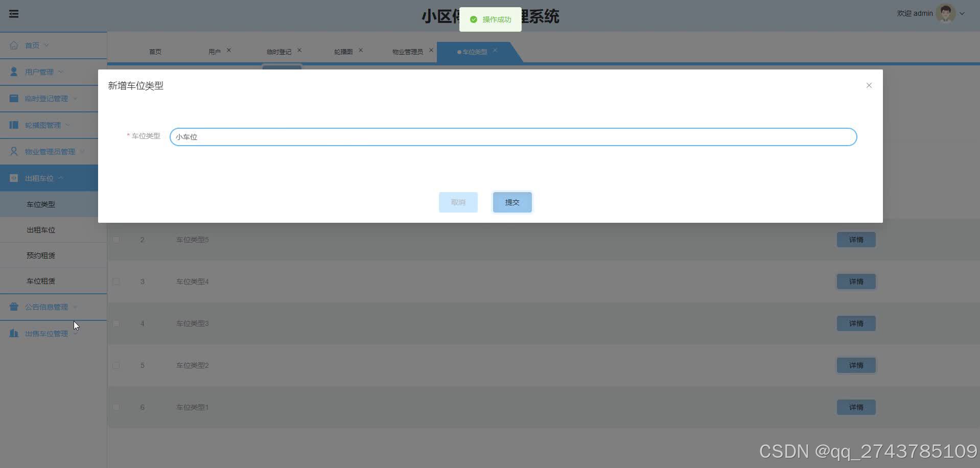980x468 pixels.
Task: Click the 提交 submit button
Action: (x=512, y=202)
